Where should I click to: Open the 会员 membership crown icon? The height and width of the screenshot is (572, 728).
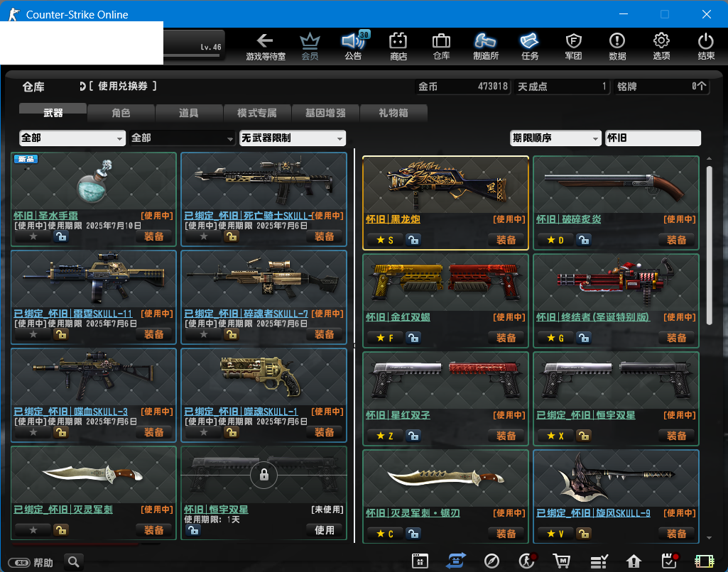click(x=310, y=46)
